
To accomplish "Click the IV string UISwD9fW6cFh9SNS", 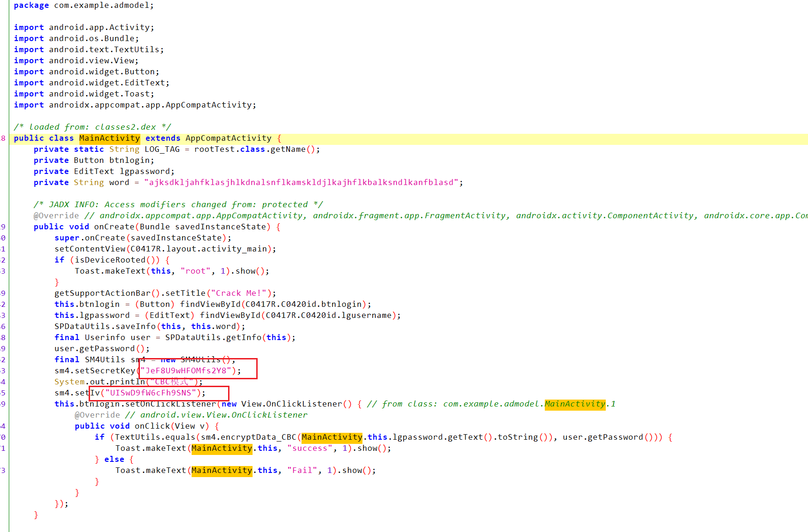I will pyautogui.click(x=151, y=393).
